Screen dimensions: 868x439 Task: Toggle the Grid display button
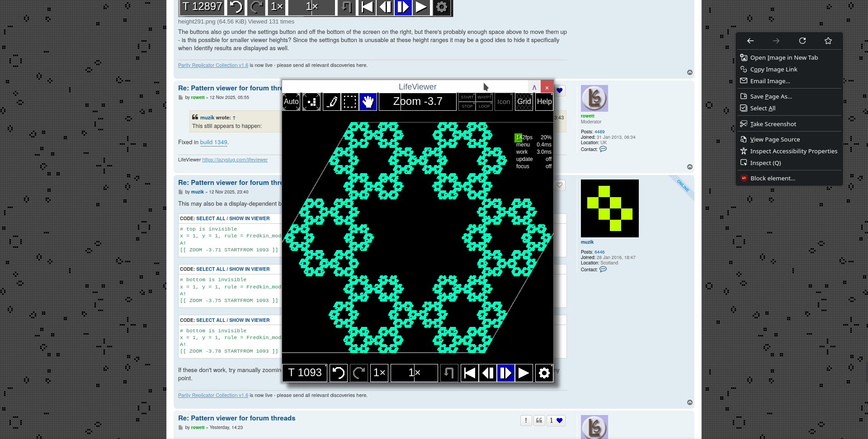point(524,102)
